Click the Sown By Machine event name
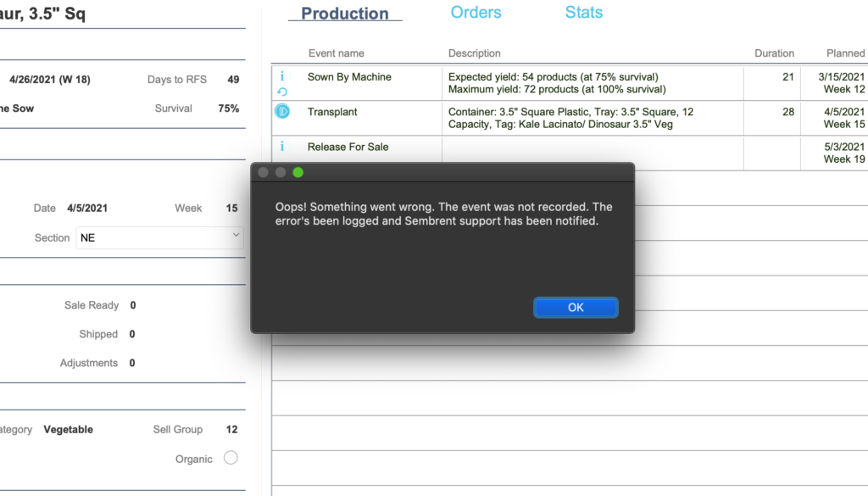 pyautogui.click(x=349, y=77)
